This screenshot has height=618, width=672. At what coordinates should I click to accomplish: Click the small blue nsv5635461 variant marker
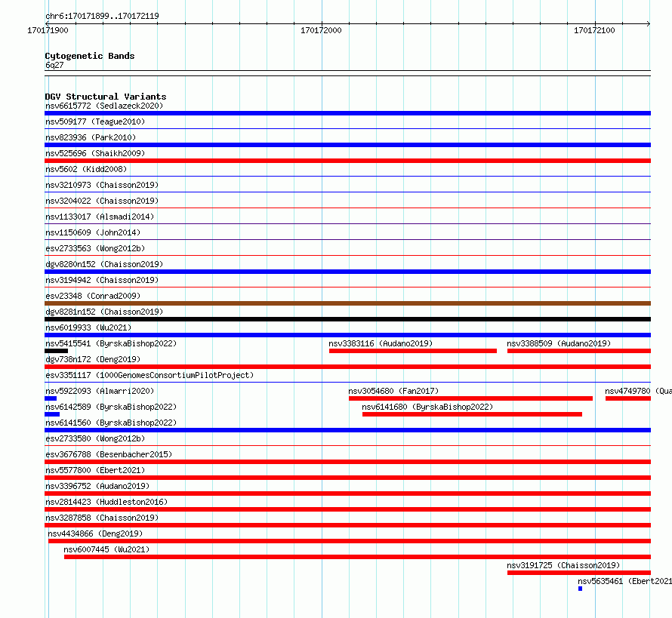pyautogui.click(x=581, y=589)
